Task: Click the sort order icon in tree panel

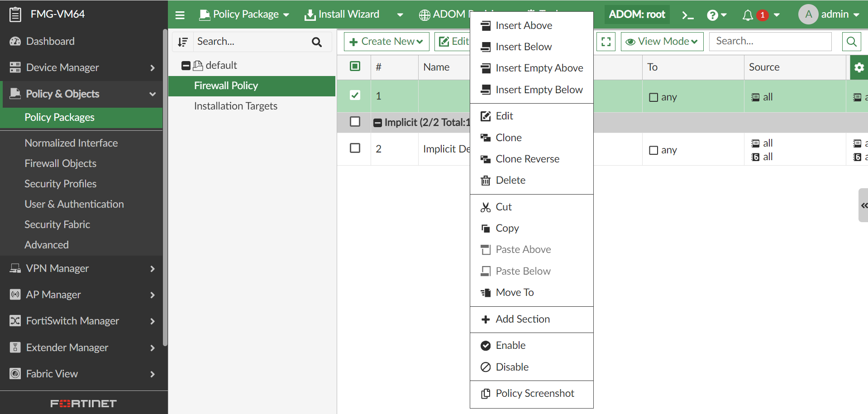Action: point(183,42)
